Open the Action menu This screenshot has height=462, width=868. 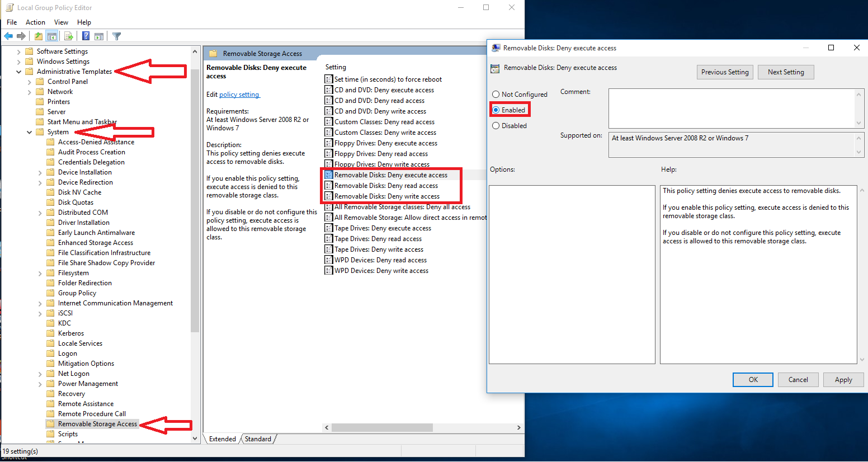point(35,22)
